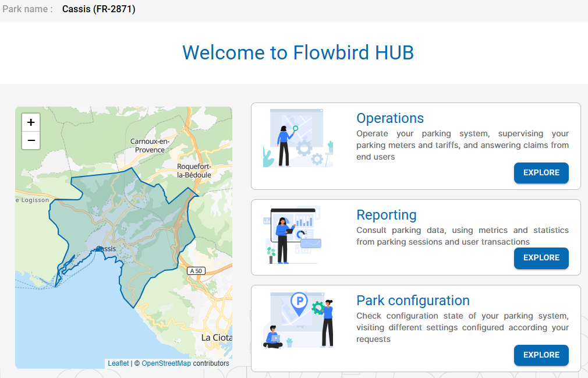Click the Operations card illustration
Viewport: 588px width, 378px height.
pyautogui.click(x=298, y=138)
